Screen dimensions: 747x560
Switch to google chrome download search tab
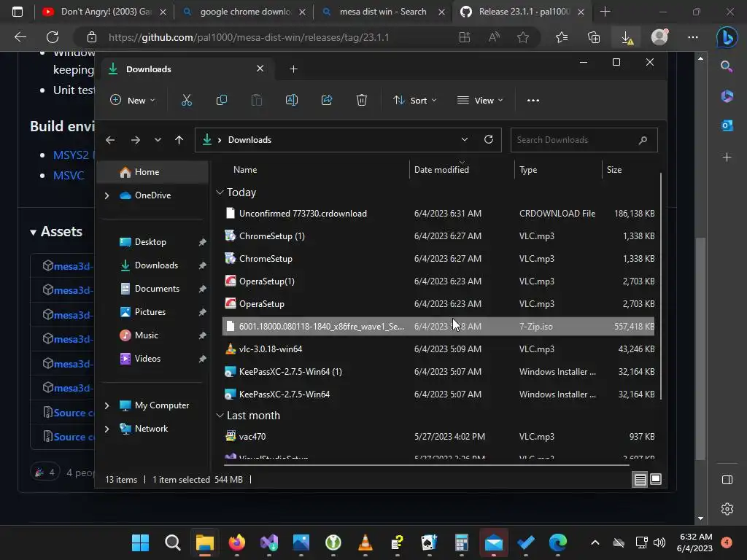pyautogui.click(x=244, y=12)
